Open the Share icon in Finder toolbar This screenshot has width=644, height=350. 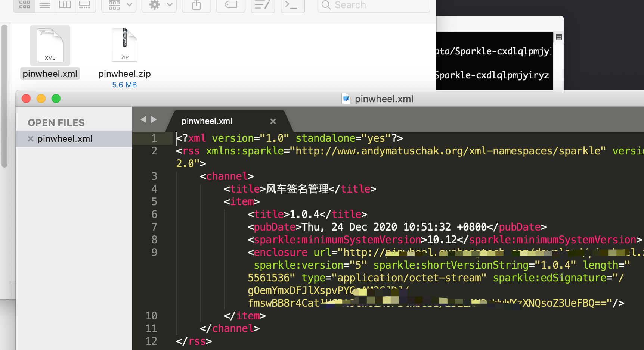pyautogui.click(x=196, y=5)
